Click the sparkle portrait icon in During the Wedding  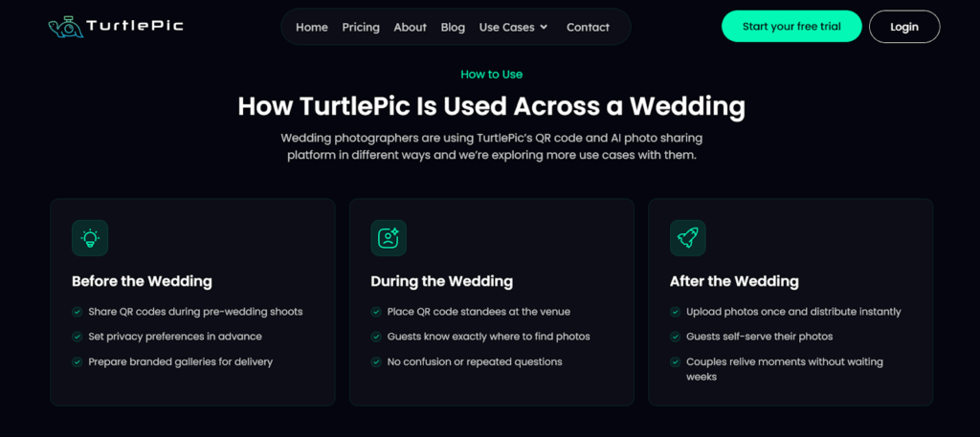pyautogui.click(x=389, y=238)
